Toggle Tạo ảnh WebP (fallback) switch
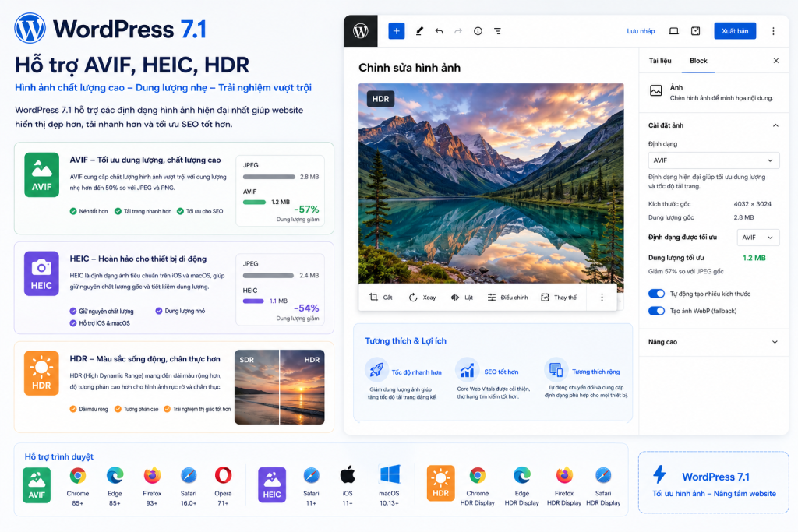Image resolution: width=798 pixels, height=532 pixels. click(x=656, y=311)
